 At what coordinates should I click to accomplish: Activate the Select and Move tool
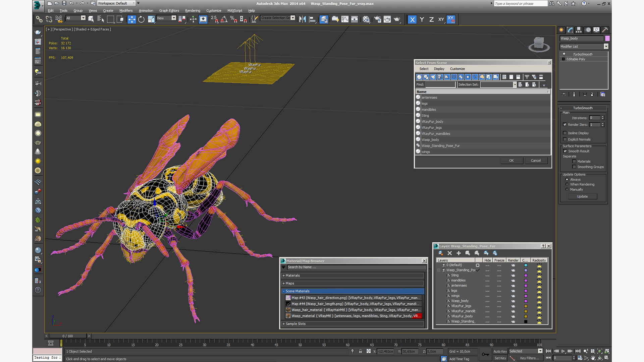pyautogui.click(x=132, y=19)
